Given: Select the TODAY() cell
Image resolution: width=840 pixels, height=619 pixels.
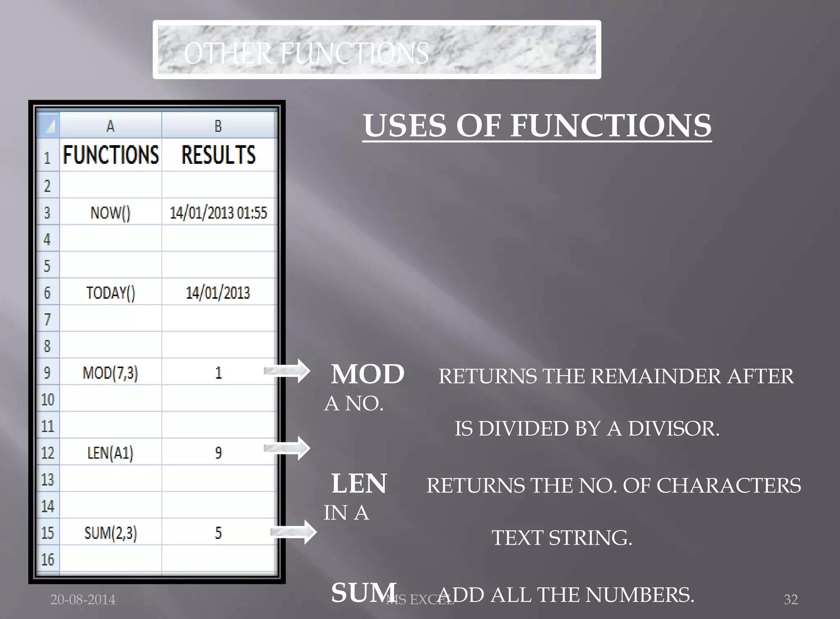Looking at the screenshot, I should [111, 292].
